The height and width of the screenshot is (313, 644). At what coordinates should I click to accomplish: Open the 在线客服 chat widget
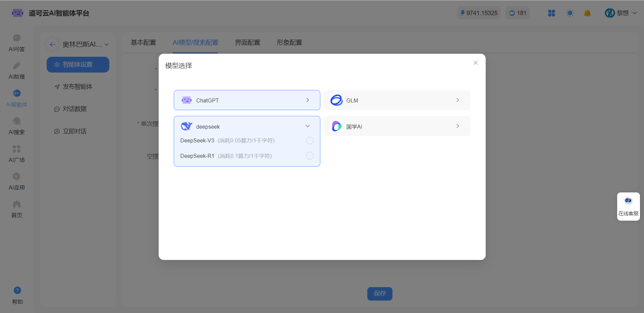[628, 206]
